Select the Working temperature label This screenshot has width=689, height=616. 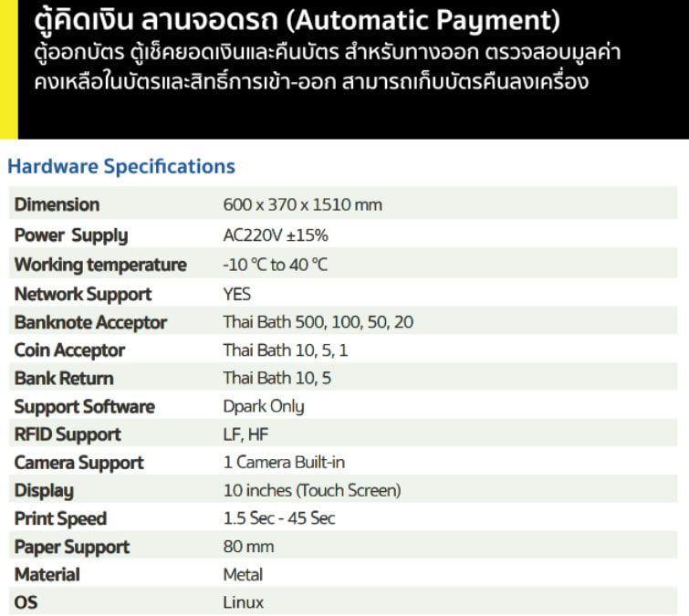click(100, 265)
